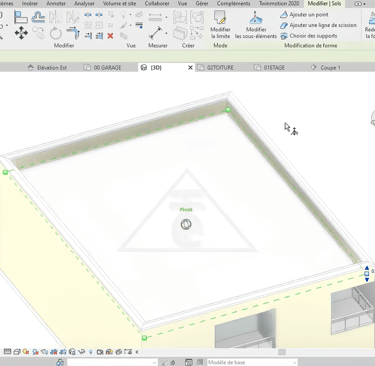Expand the Modèle de base dropdown
This screenshot has height=366, width=375.
pos(252,362)
